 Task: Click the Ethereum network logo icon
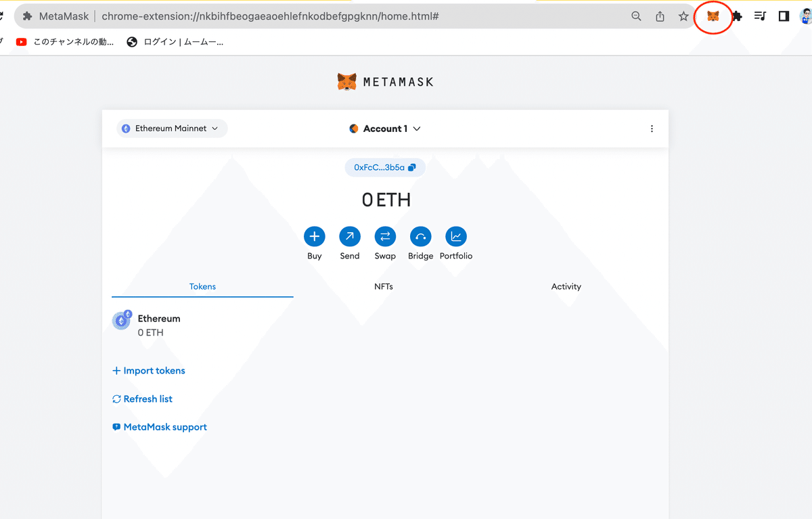click(126, 129)
